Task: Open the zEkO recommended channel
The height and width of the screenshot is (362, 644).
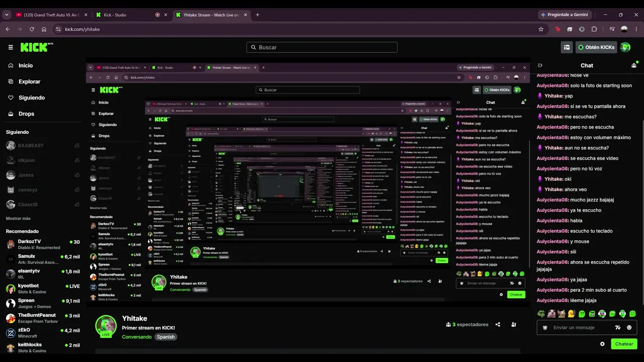Action: [x=43, y=333]
